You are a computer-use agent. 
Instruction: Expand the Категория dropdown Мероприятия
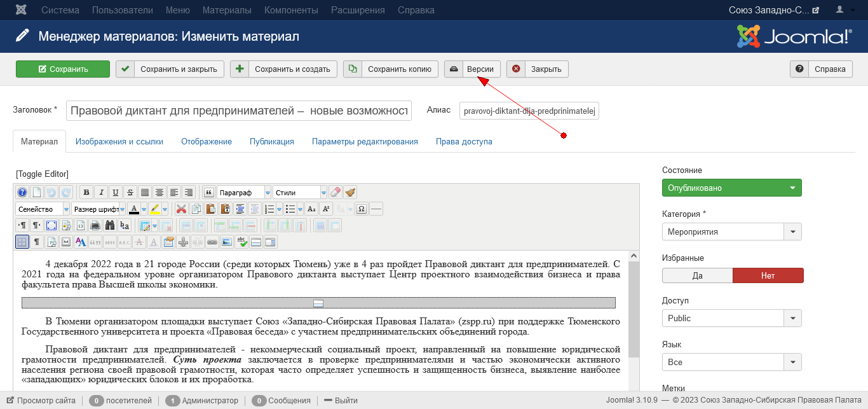(x=731, y=232)
